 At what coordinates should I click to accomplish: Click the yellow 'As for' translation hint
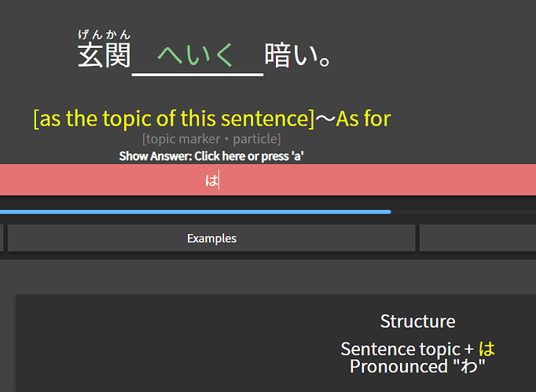363,119
